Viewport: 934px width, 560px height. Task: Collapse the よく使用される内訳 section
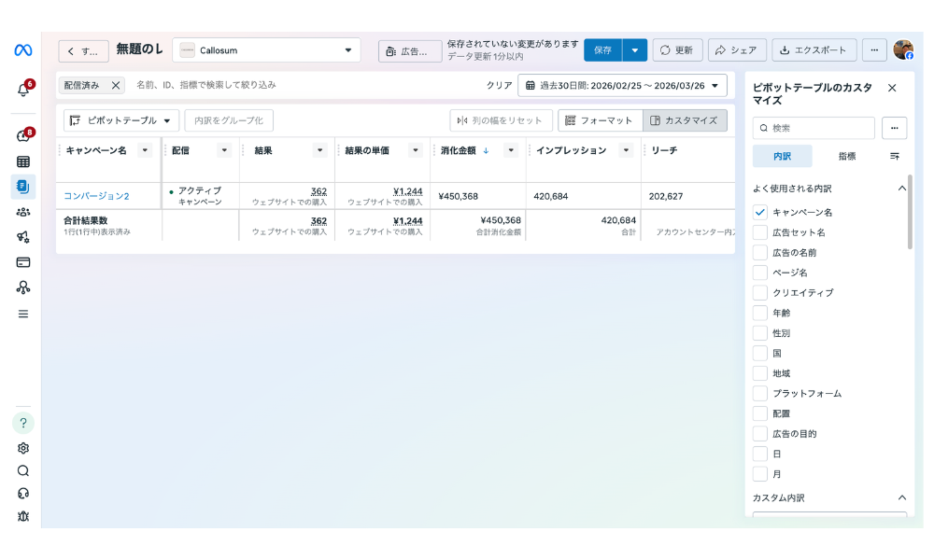901,187
